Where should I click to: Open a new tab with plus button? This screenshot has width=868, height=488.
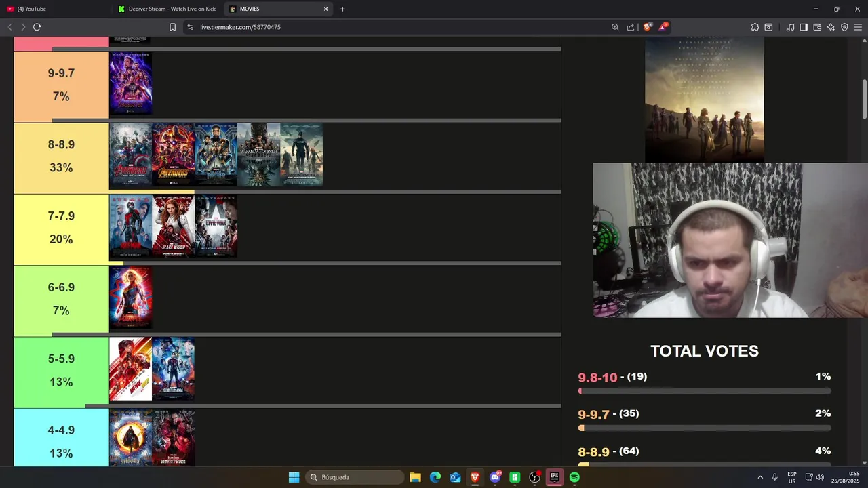[x=342, y=9]
